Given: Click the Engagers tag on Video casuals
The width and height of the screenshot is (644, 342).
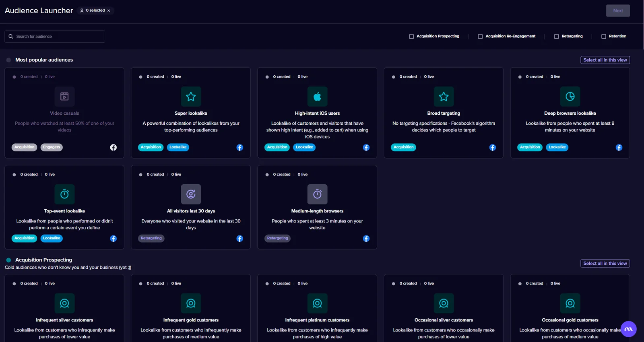Looking at the screenshot, I should click(x=52, y=147).
